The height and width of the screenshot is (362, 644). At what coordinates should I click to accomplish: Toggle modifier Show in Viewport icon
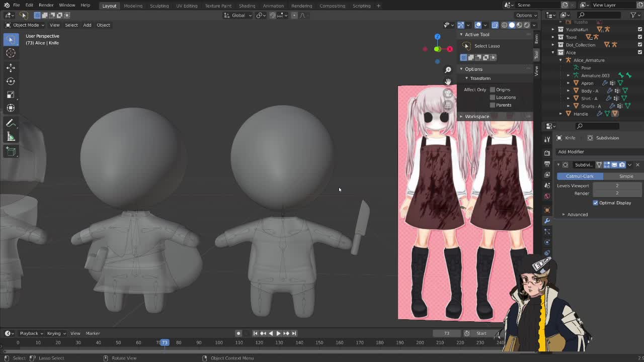point(614,165)
